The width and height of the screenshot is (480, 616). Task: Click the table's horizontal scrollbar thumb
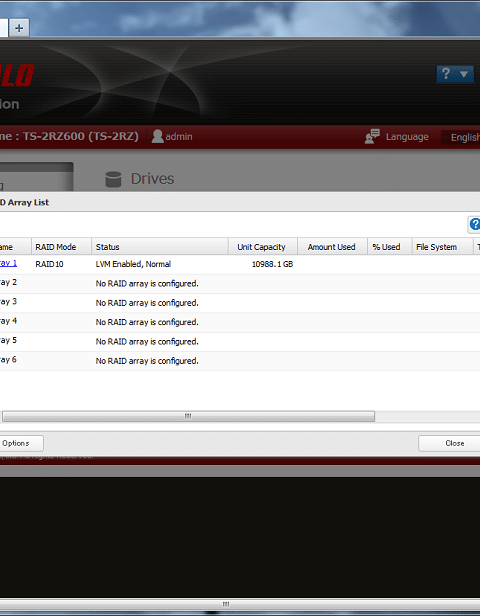click(x=189, y=416)
